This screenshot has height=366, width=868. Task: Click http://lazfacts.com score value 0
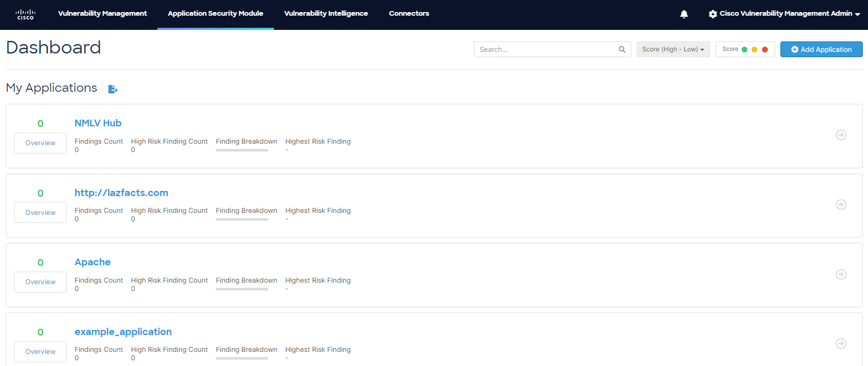40,193
